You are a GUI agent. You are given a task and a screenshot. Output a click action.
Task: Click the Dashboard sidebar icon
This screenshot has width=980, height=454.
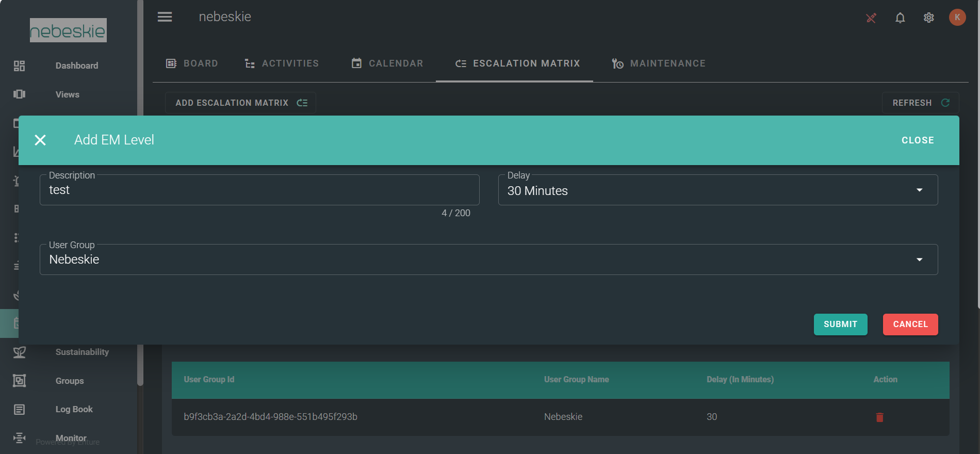tap(19, 66)
